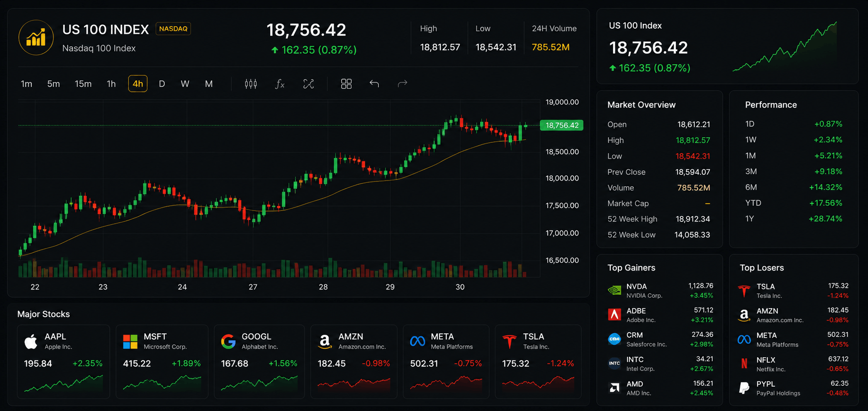The image size is (868, 411).
Task: Click the Google logo in GOOGL card
Action: point(228,341)
